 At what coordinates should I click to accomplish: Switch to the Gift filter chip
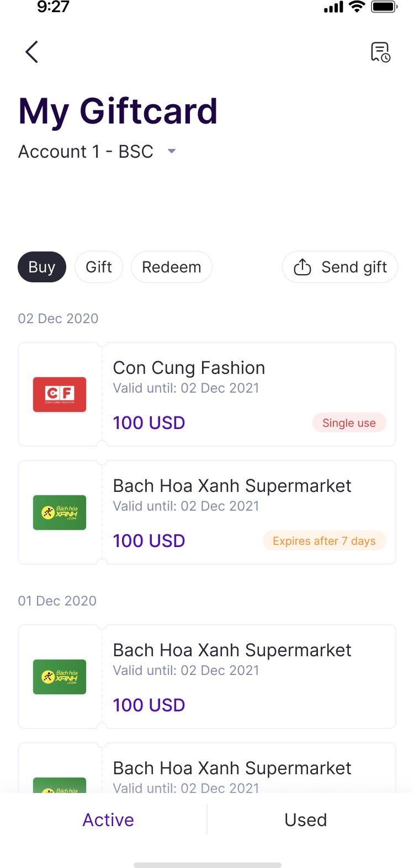pos(99,267)
